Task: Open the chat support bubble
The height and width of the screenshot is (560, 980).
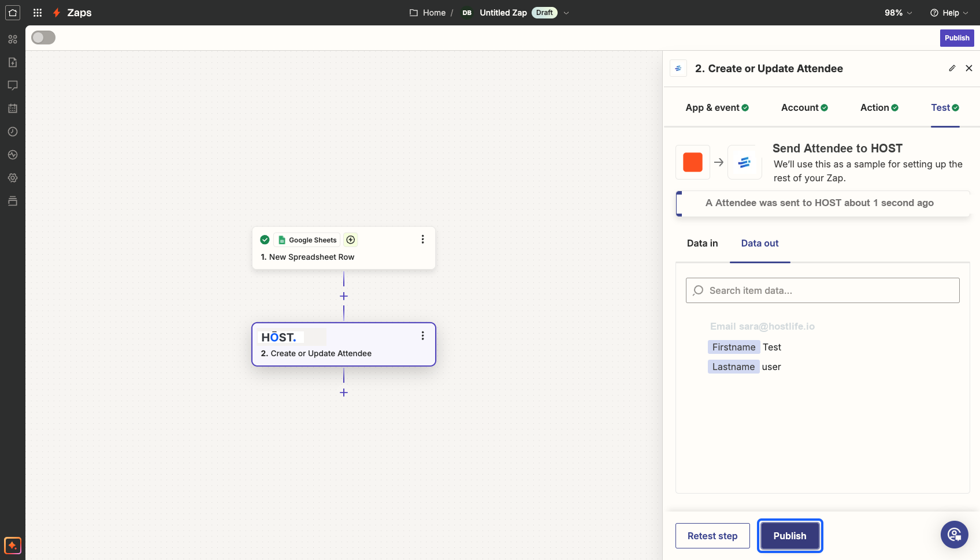Action: point(955,535)
